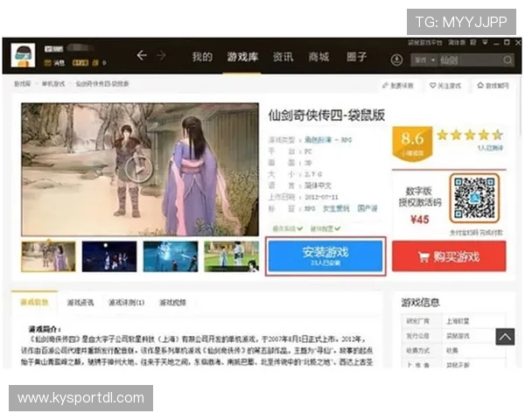Click the large main game screenshot
This screenshot has width=525, height=420.
tap(140, 170)
